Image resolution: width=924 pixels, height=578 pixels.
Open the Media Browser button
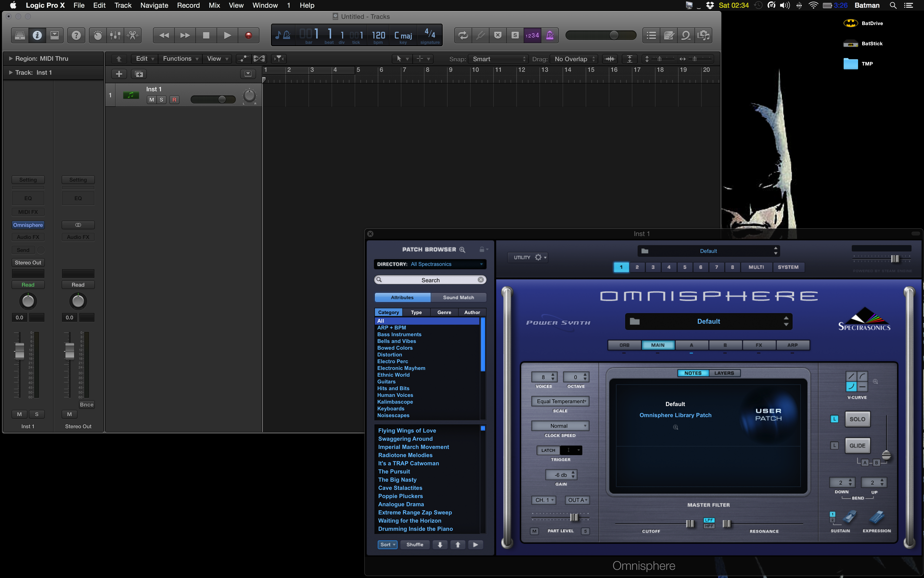[703, 36]
